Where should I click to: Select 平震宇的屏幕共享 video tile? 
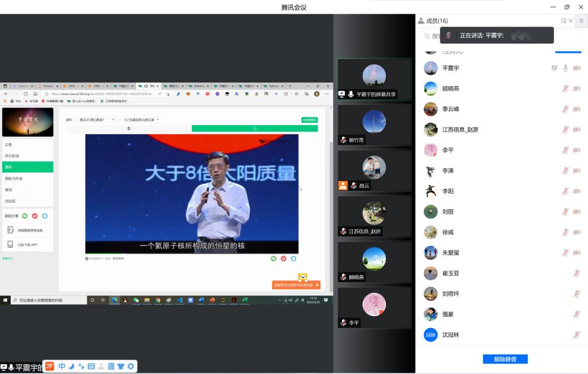pos(374,79)
